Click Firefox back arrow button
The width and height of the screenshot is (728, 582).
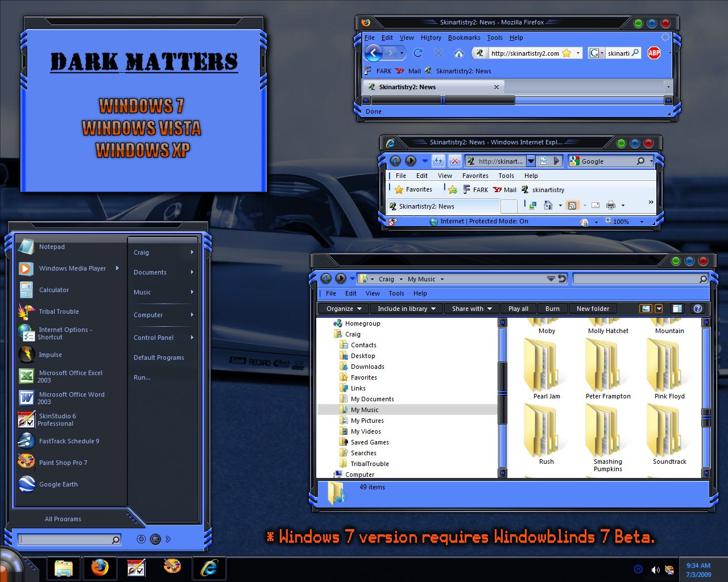[373, 53]
